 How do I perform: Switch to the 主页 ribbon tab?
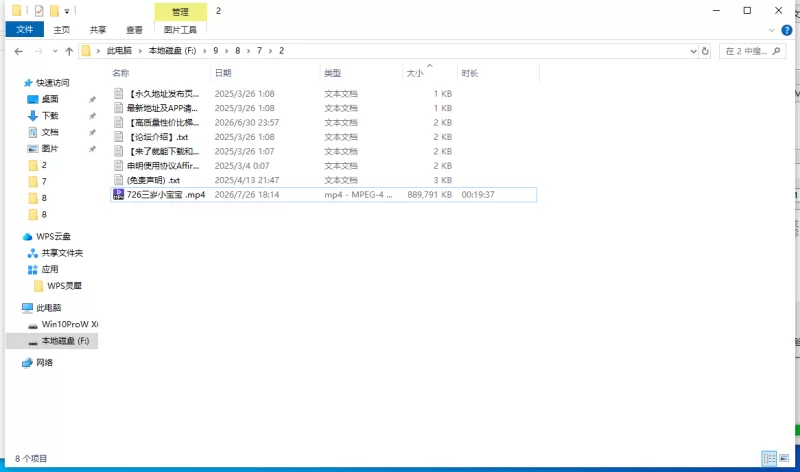62,30
